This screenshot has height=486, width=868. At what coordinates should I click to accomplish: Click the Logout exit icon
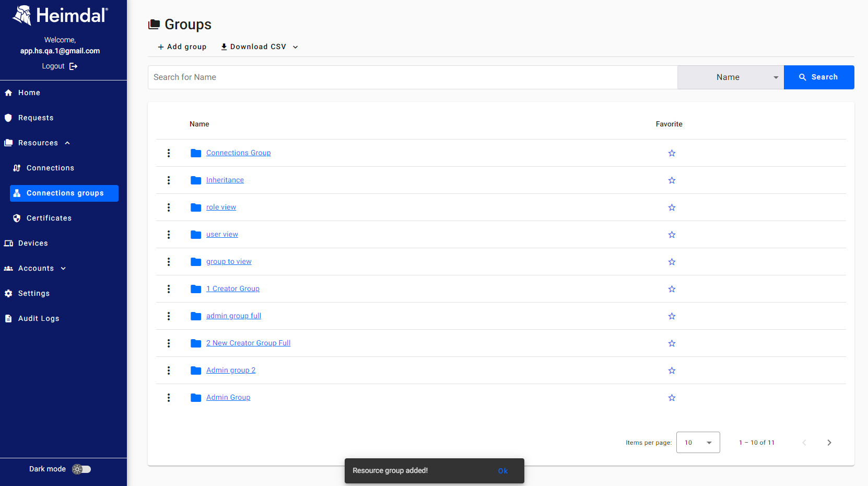click(73, 66)
